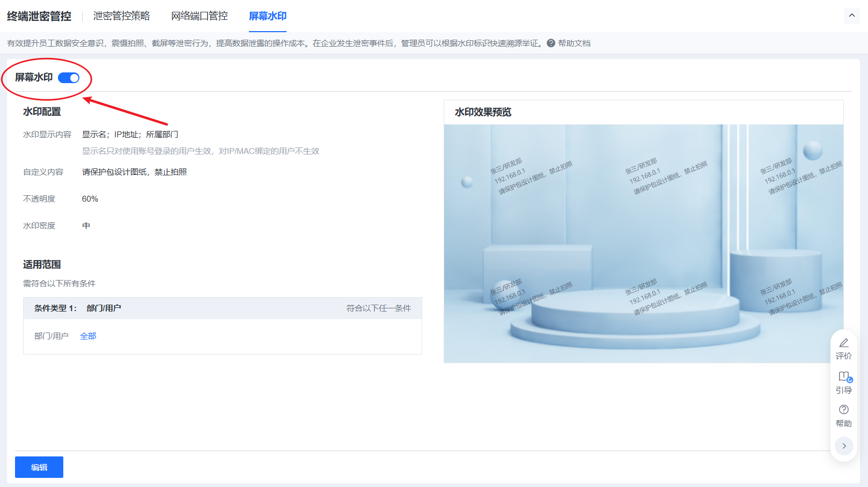Open the 帮助文档 link
The width and height of the screenshot is (868, 487).
574,43
